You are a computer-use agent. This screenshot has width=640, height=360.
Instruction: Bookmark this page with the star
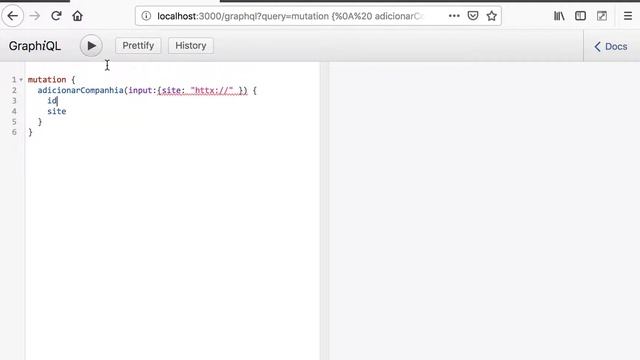click(491, 16)
